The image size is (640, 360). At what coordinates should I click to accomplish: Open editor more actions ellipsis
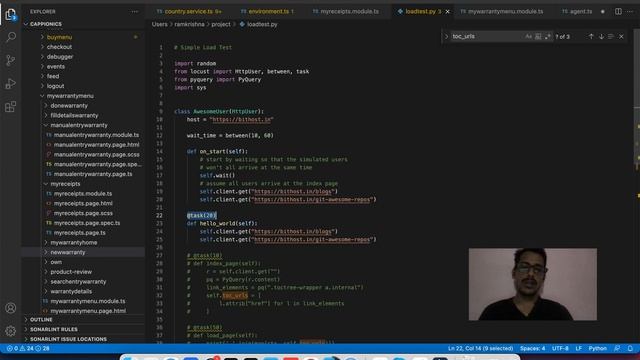[630, 11]
